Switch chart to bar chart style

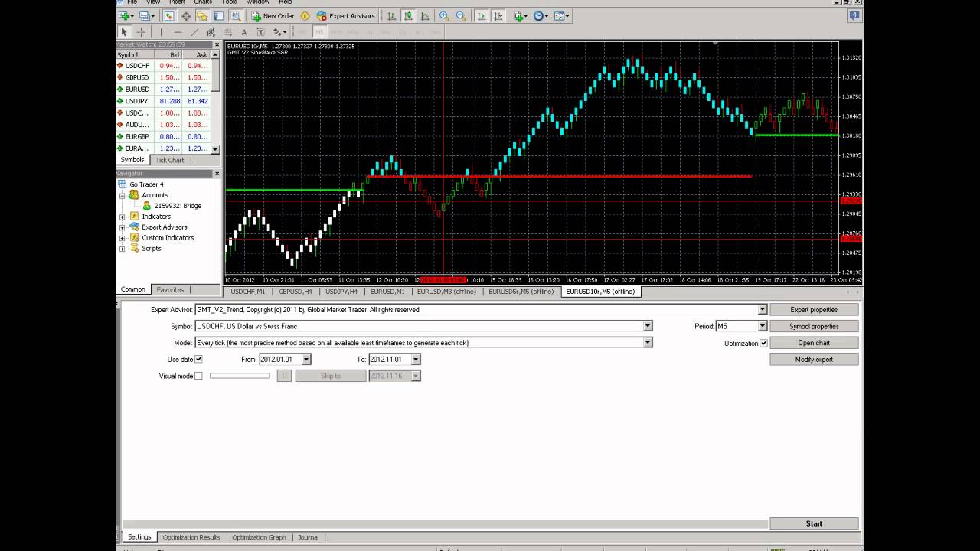point(392,16)
